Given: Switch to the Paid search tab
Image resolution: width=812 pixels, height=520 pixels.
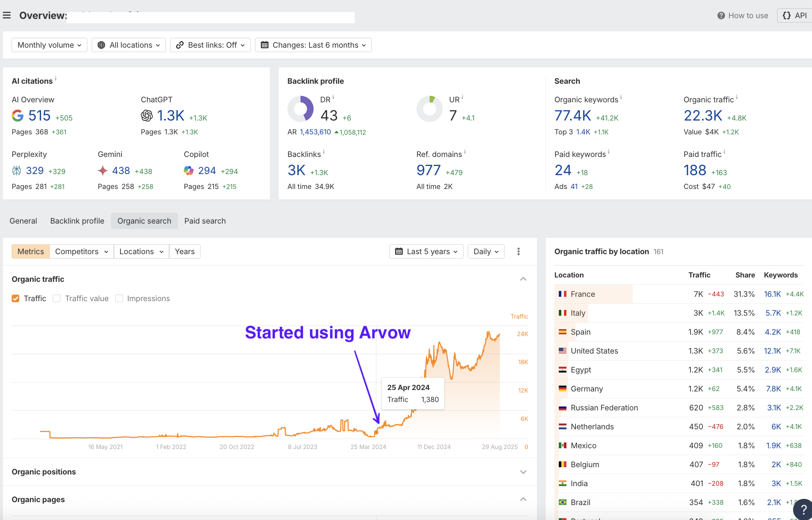Looking at the screenshot, I should pyautogui.click(x=205, y=221).
